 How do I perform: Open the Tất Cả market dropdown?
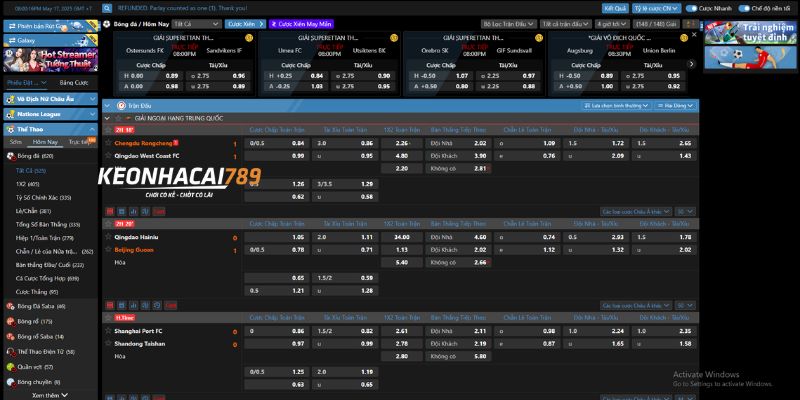pos(196,23)
